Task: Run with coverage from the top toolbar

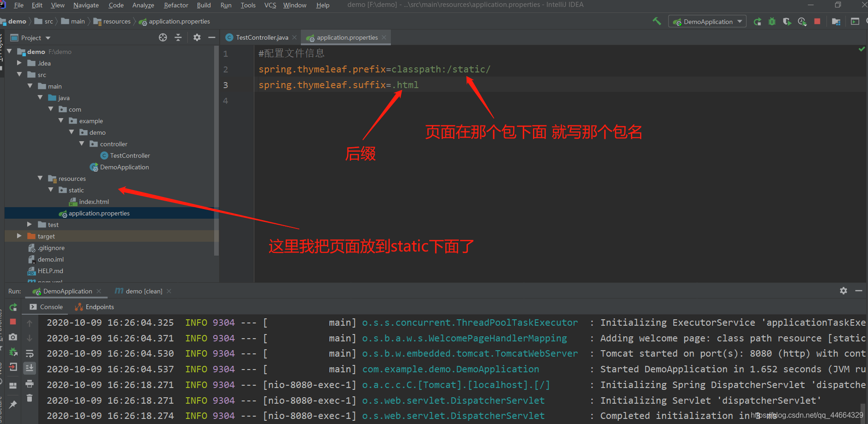Action: point(787,22)
